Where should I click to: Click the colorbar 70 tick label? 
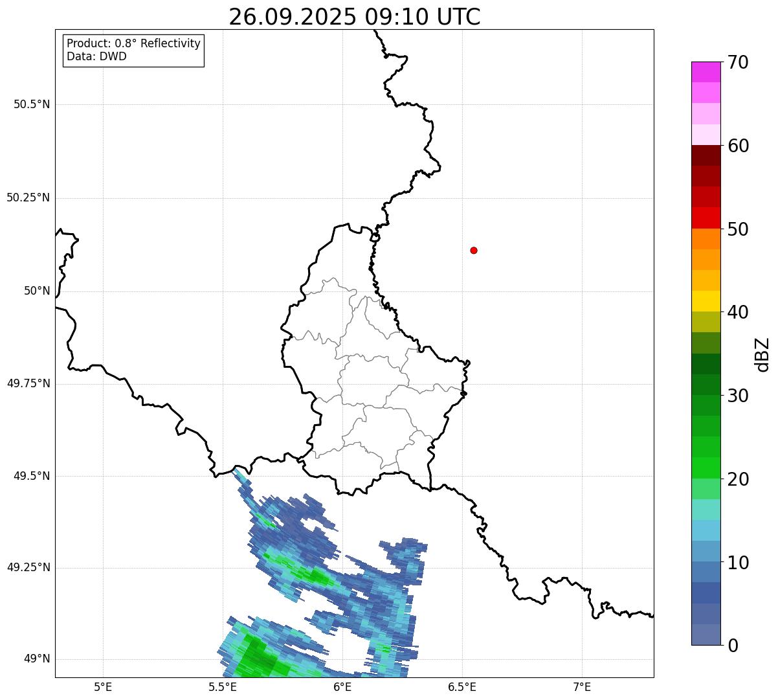click(x=738, y=62)
